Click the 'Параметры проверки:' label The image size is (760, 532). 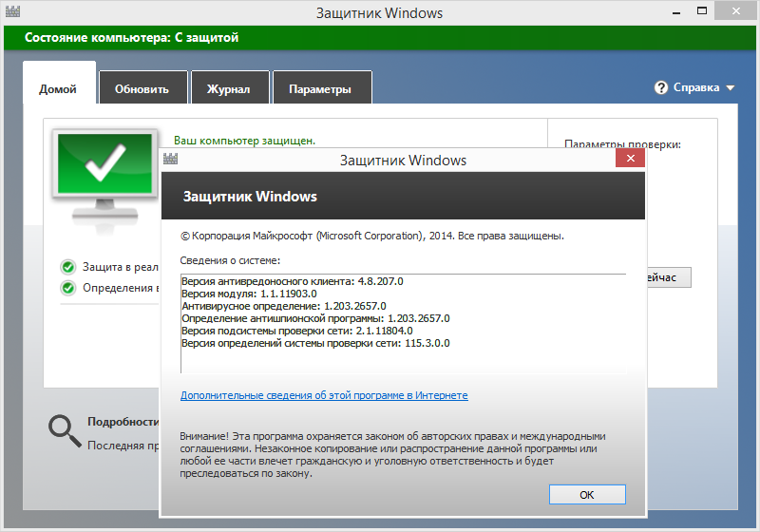(x=622, y=143)
